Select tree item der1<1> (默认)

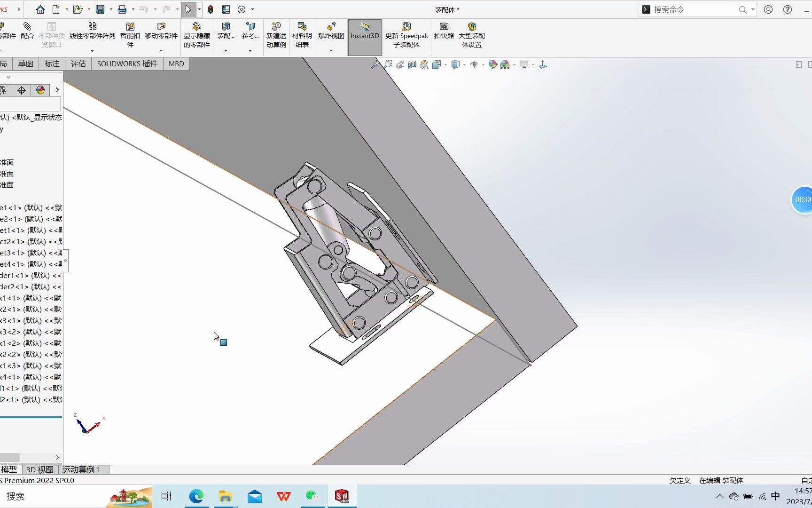pos(31,276)
